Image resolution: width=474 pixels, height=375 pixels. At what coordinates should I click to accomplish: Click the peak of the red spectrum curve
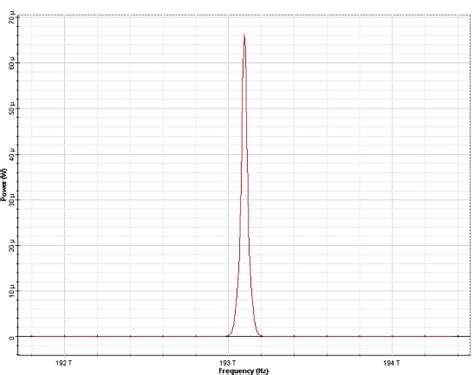tap(244, 35)
